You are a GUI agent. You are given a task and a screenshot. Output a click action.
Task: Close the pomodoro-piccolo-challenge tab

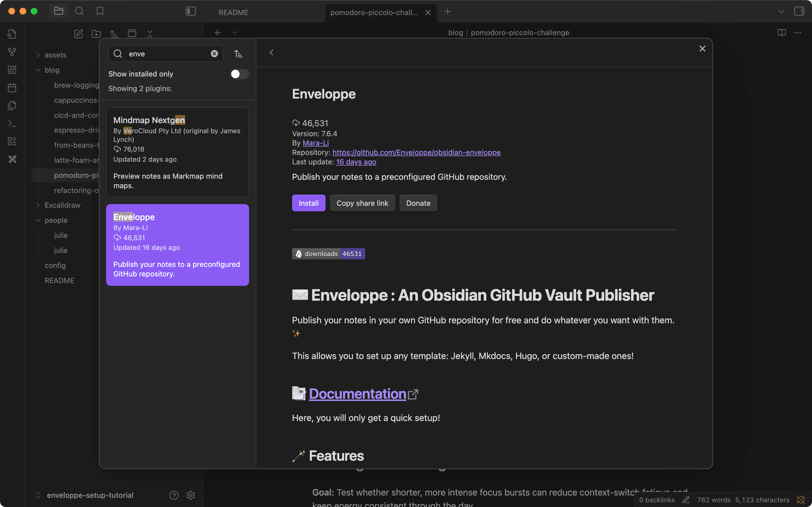coord(428,12)
